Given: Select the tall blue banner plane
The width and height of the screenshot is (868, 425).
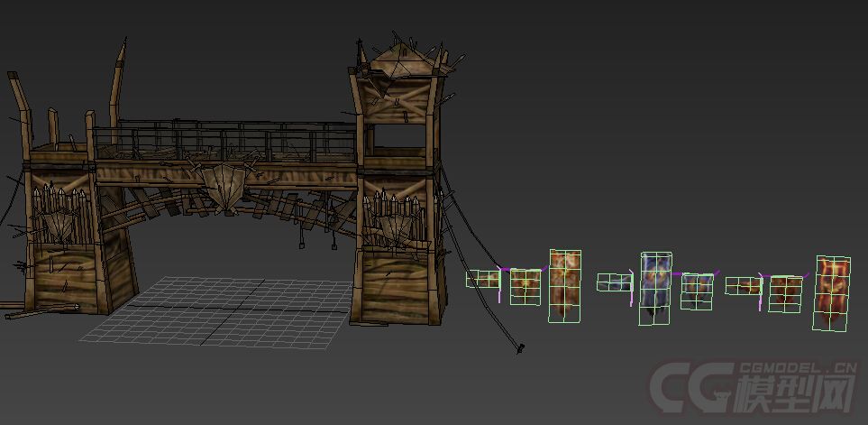Looking at the screenshot, I should pos(655,288).
